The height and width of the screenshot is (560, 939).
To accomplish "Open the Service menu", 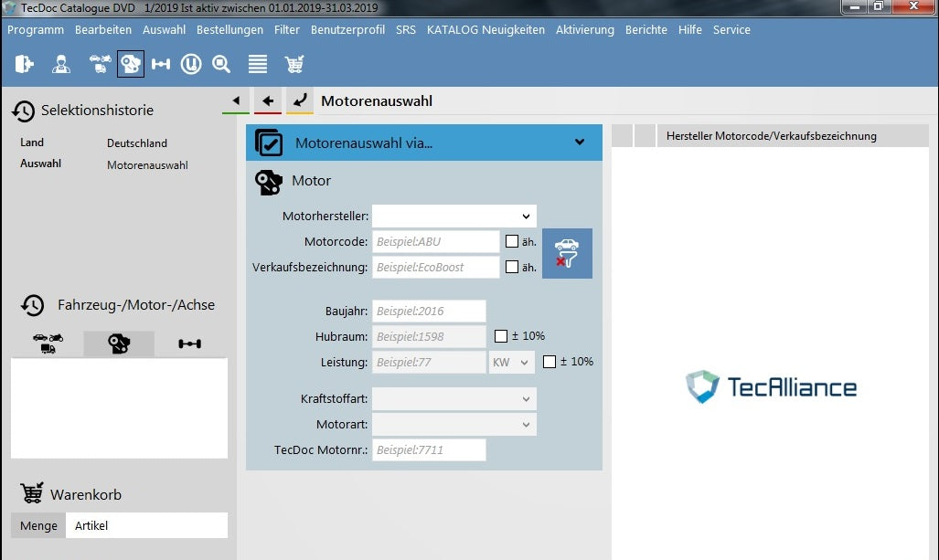I will 731,30.
